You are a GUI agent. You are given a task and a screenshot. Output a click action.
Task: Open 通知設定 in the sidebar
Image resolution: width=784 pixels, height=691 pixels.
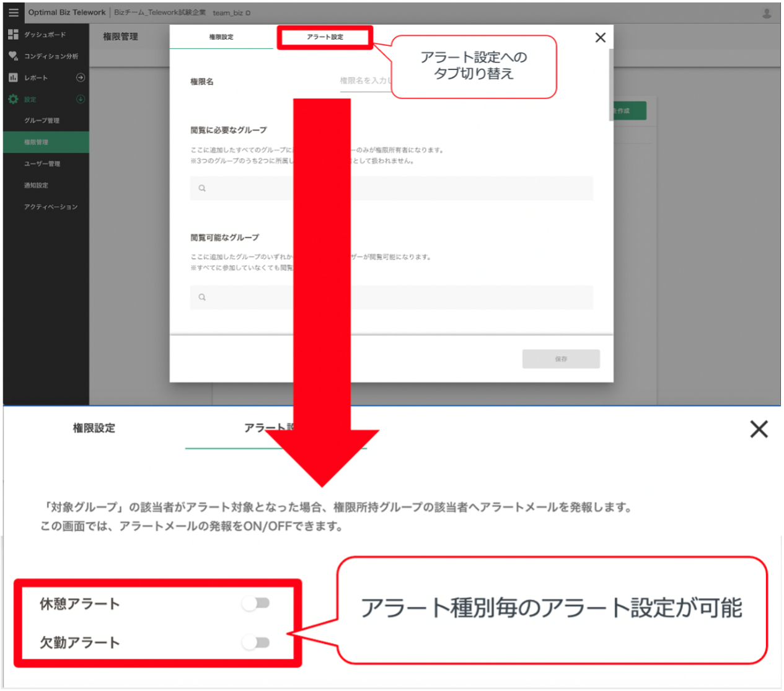(46, 185)
